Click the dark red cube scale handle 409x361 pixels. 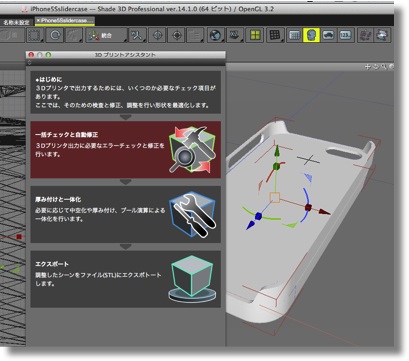click(x=308, y=207)
